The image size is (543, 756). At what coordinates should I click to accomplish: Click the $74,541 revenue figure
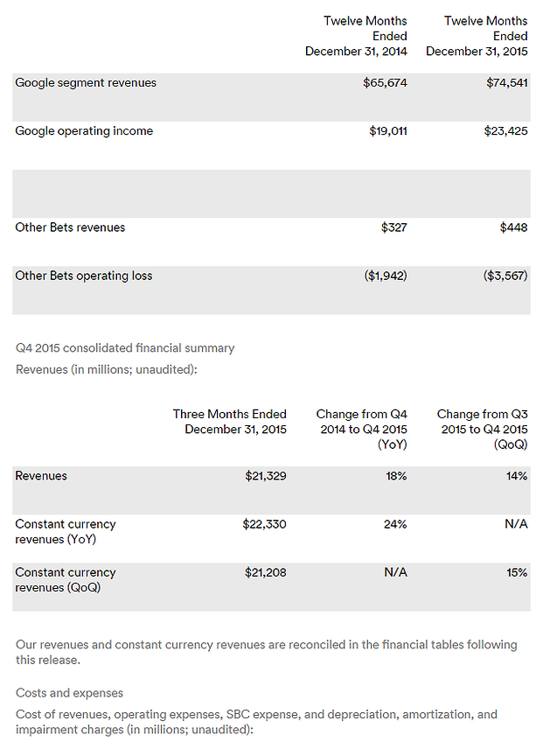[x=507, y=83]
